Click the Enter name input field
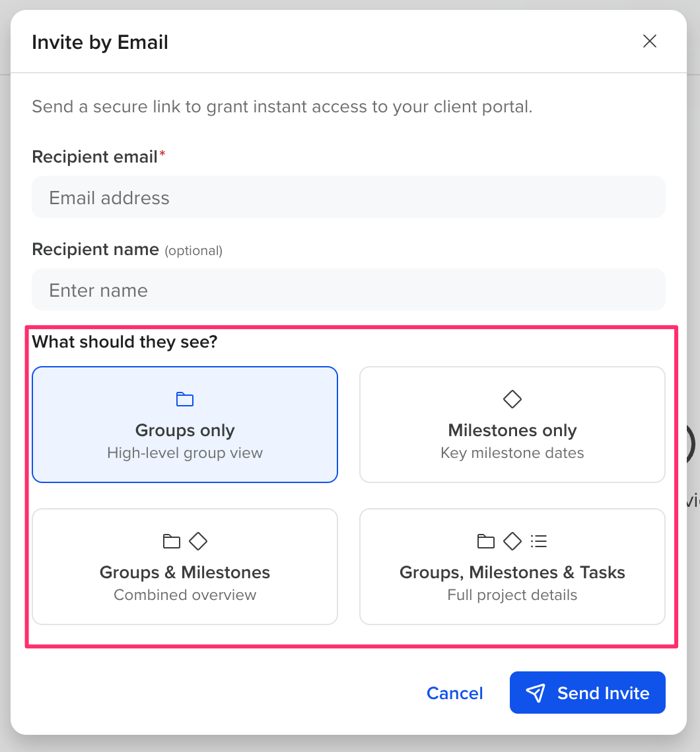The width and height of the screenshot is (700, 752). click(348, 289)
